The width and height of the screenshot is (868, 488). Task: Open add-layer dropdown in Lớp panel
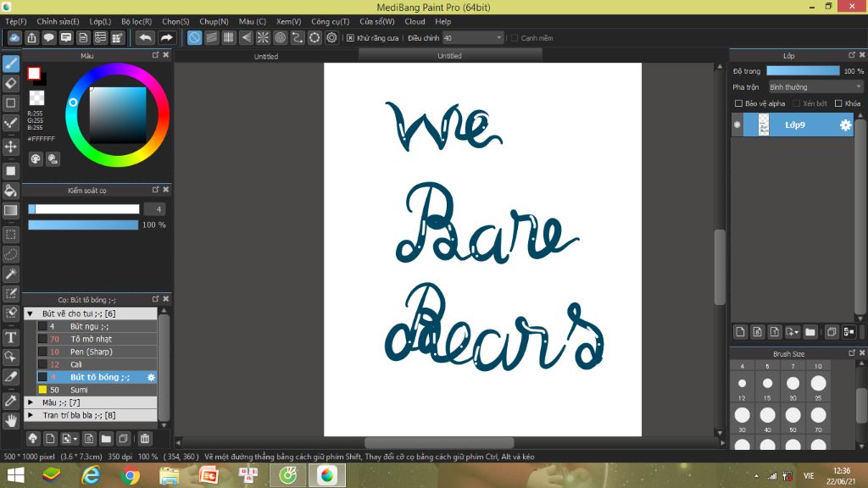796,332
